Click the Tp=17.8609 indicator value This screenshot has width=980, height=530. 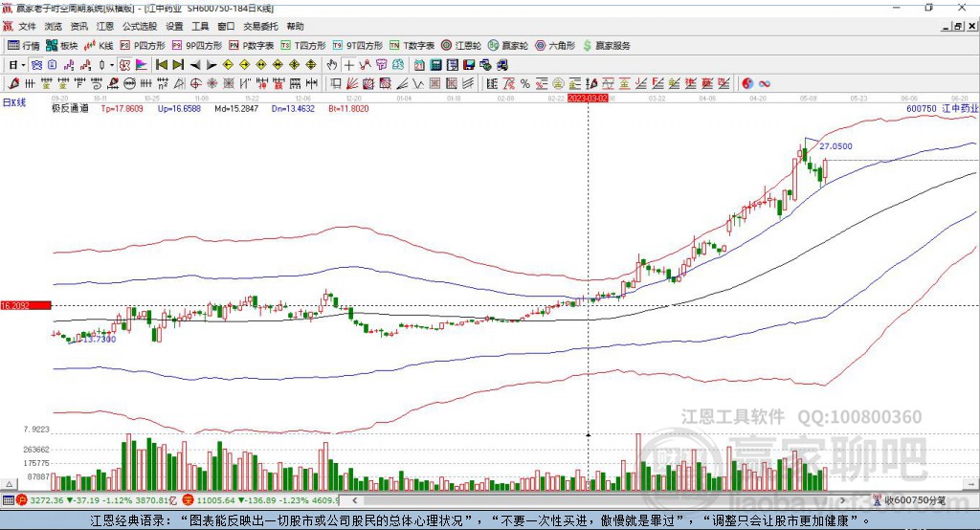click(x=122, y=108)
